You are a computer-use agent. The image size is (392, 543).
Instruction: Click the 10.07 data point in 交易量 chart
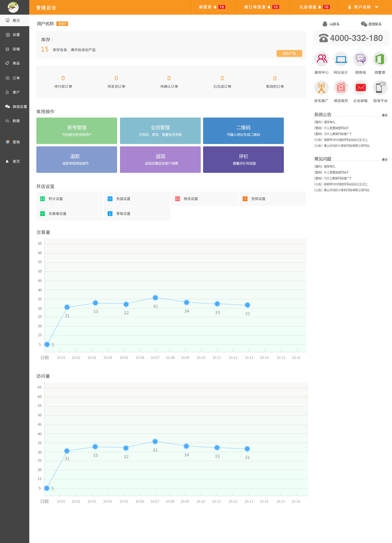click(x=155, y=298)
